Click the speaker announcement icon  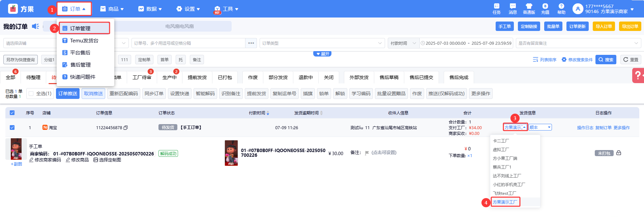[x=35, y=26]
